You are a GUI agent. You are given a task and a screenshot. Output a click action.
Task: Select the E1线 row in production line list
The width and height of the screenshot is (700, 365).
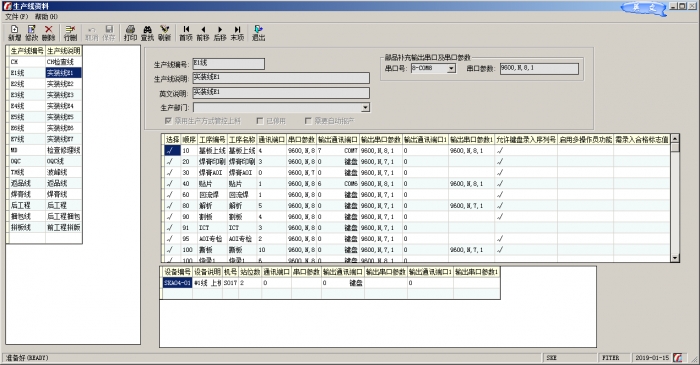tap(45, 73)
